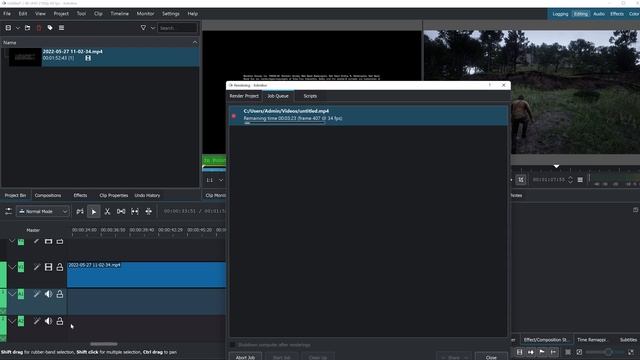
Task: Toggle video visibility on top video track
Action: pyautogui.click(x=48, y=241)
